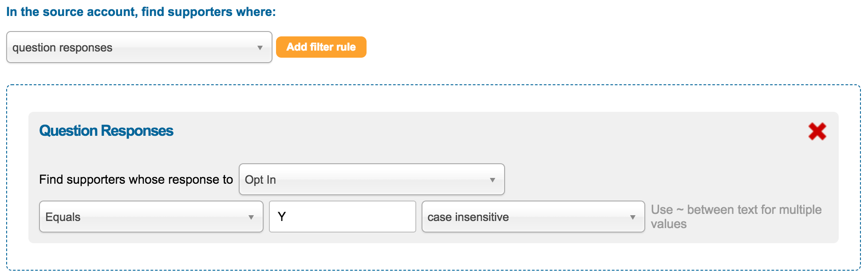
Task: Remove the Question Responses filter rule
Action: click(817, 131)
